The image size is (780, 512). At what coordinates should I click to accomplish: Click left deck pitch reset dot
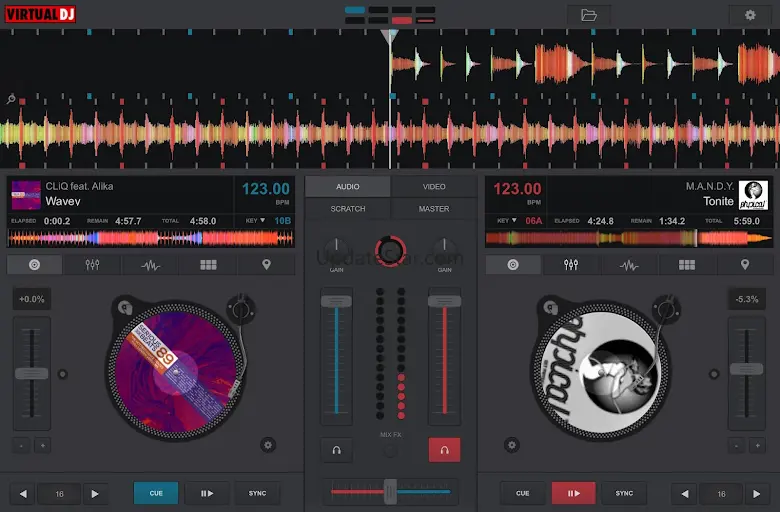pyautogui.click(x=63, y=374)
